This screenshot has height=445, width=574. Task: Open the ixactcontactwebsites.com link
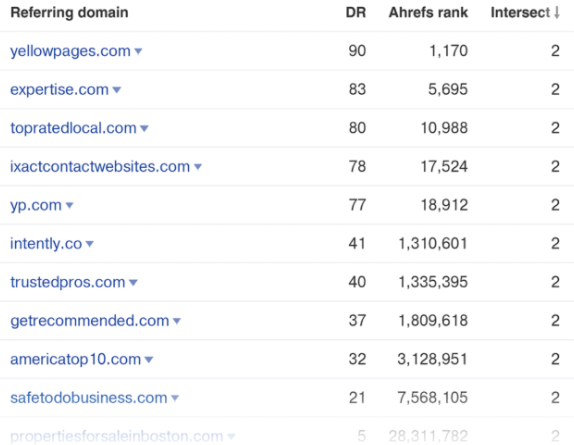point(100,167)
